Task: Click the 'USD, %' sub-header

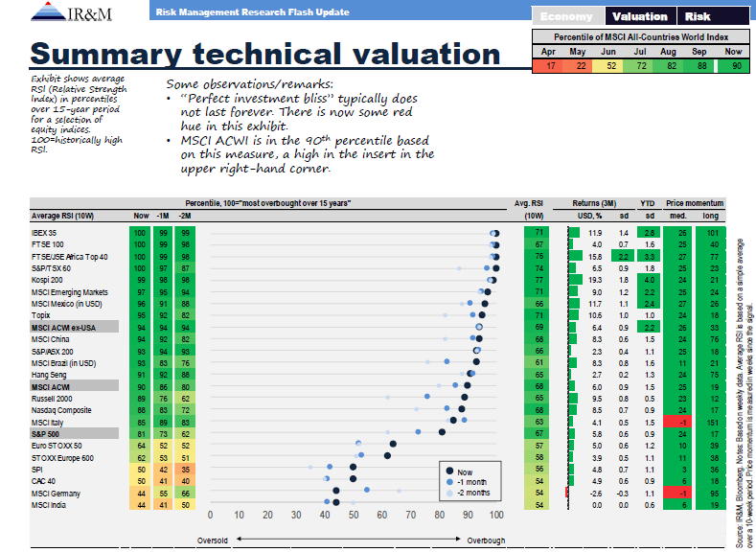Action: point(590,216)
